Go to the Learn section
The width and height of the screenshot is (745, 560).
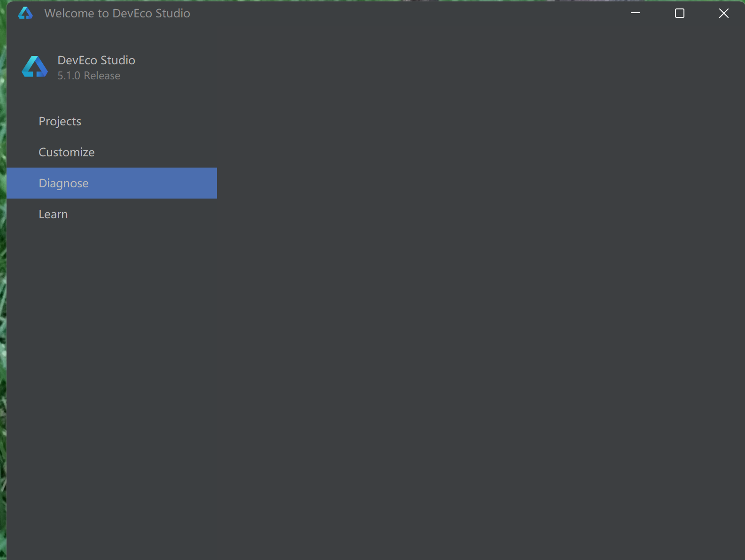54,214
